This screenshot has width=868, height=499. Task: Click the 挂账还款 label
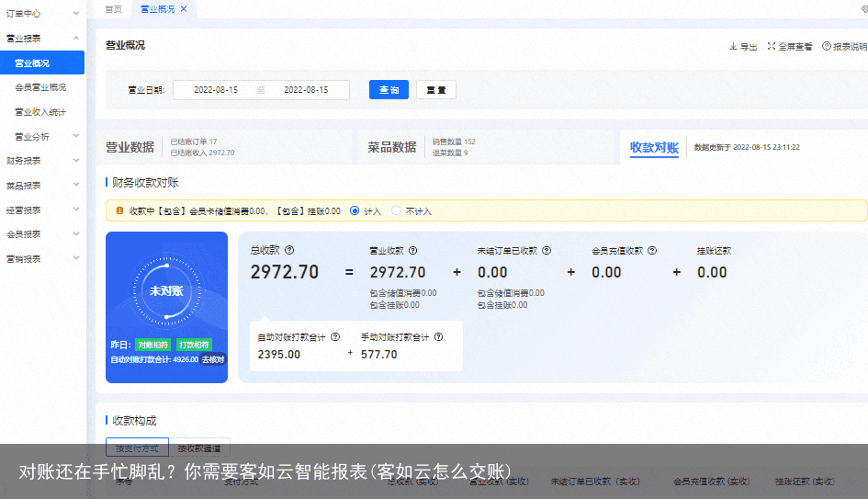(714, 251)
